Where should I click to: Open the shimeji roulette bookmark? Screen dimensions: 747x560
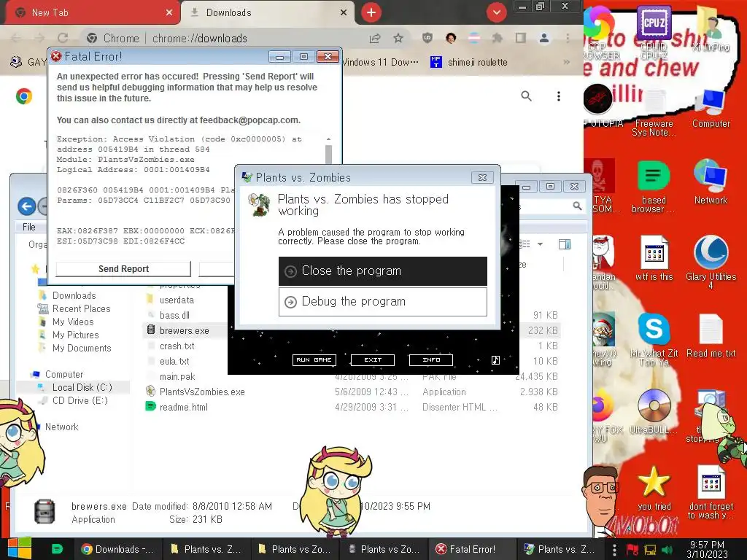pos(469,62)
